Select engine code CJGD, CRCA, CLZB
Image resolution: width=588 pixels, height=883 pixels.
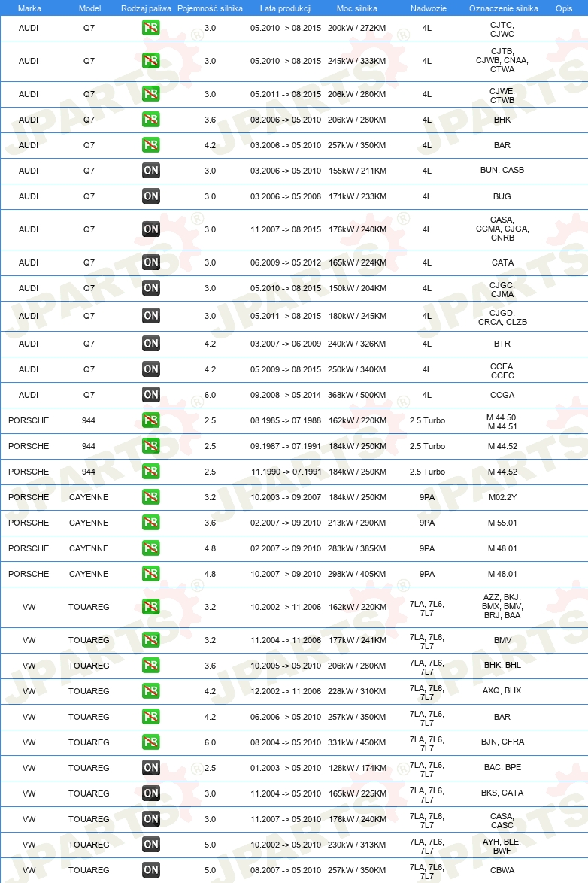pos(502,317)
